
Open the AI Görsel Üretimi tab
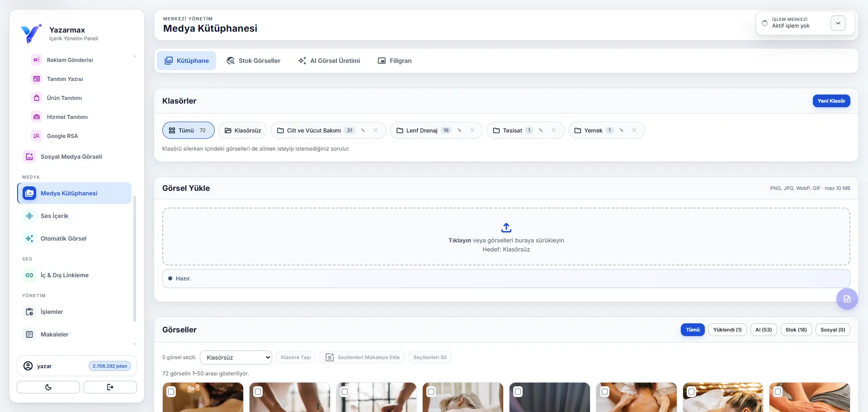pos(329,61)
